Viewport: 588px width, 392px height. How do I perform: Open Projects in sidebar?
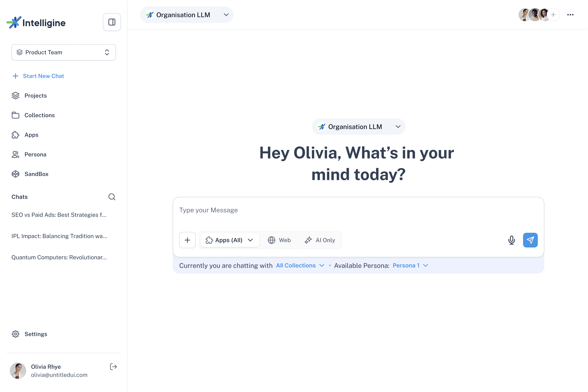[x=36, y=96]
